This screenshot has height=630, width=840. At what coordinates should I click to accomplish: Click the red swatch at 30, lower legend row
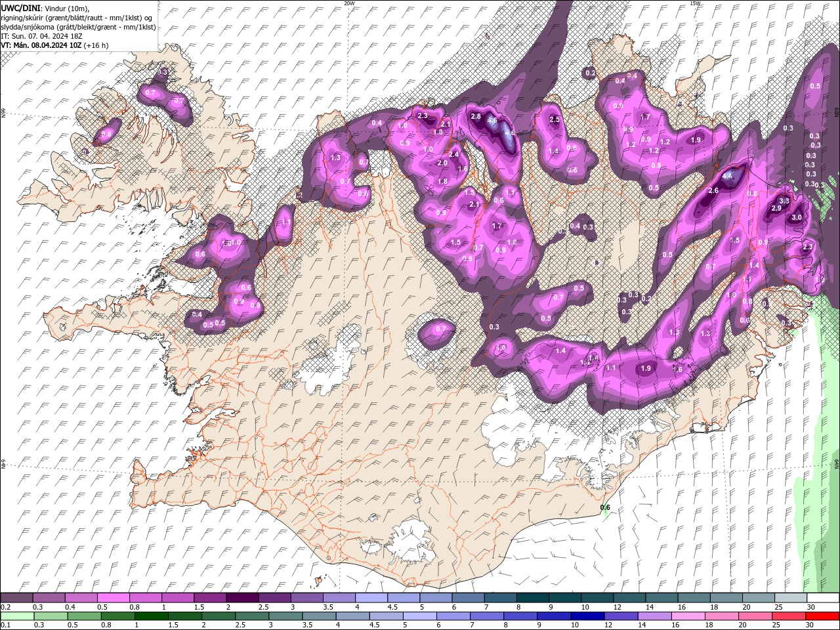pyautogui.click(x=822, y=616)
